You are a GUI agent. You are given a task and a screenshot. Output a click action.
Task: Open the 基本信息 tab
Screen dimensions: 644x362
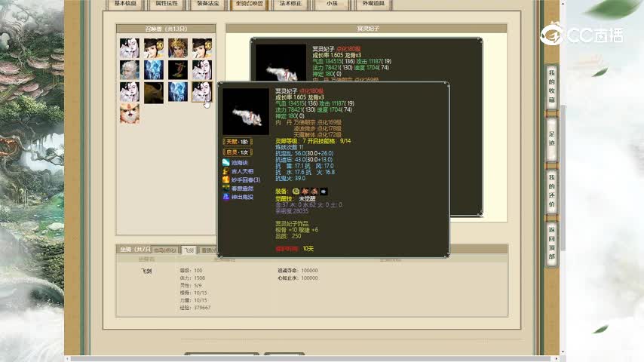click(125, 5)
